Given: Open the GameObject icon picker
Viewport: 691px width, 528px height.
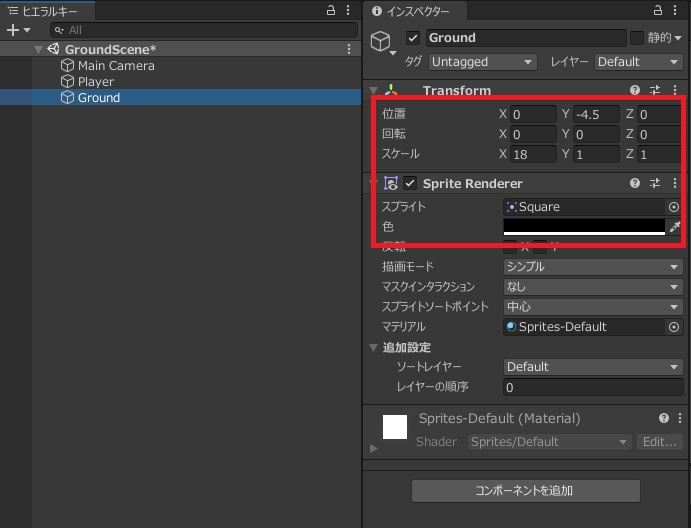Looking at the screenshot, I should 383,43.
